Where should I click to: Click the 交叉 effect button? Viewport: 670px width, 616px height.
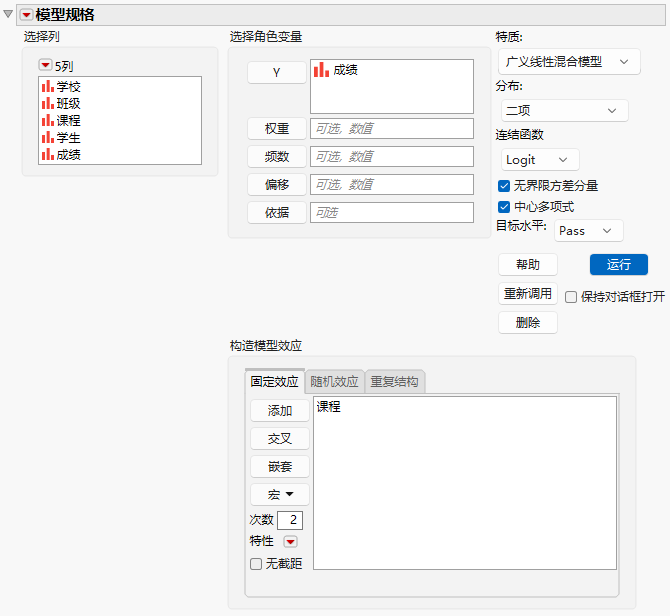click(x=279, y=439)
